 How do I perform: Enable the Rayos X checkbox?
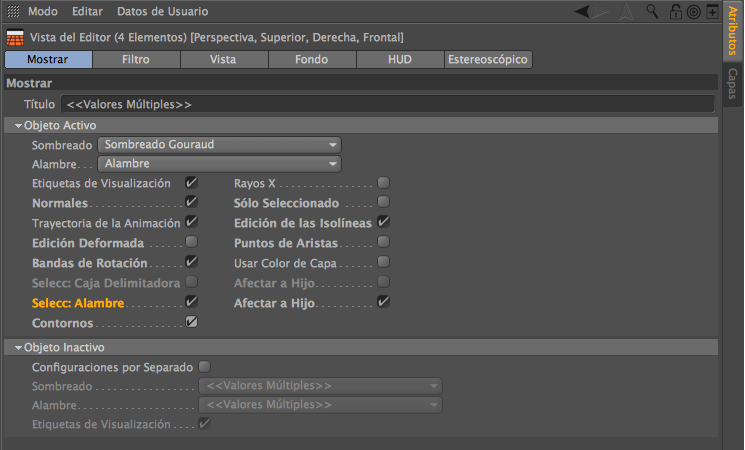pos(383,183)
